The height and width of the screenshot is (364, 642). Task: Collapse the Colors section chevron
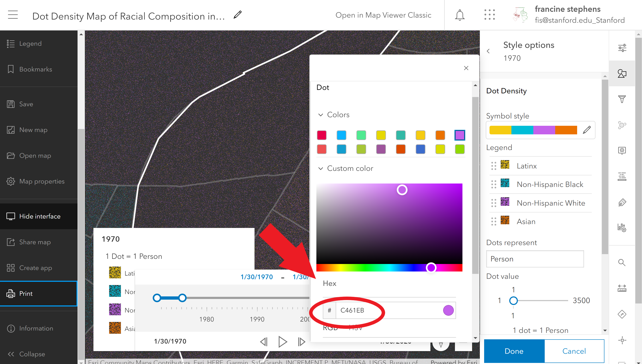coord(320,115)
